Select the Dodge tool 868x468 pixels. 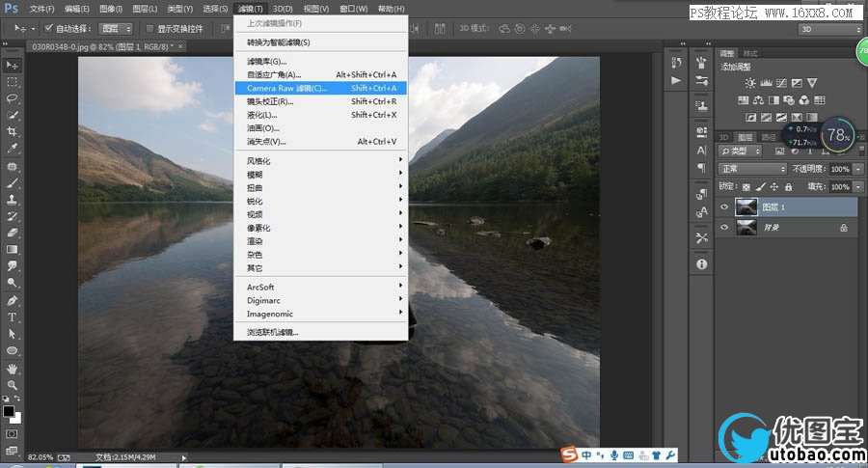click(12, 283)
